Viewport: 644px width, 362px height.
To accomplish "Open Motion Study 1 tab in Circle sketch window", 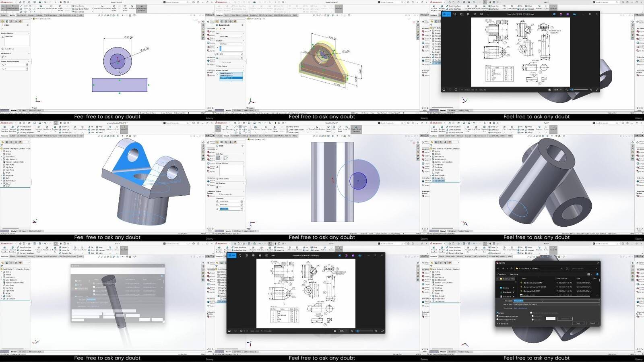I will point(250,231).
